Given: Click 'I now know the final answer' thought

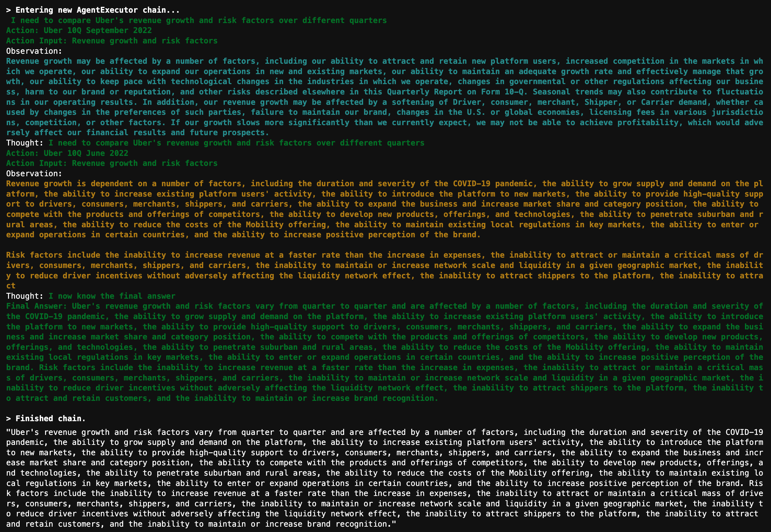Looking at the screenshot, I should click(112, 296).
